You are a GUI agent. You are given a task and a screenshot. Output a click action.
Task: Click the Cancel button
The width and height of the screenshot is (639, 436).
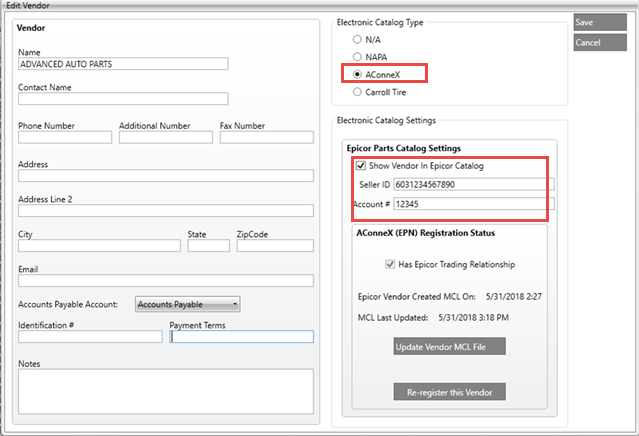[x=600, y=42]
